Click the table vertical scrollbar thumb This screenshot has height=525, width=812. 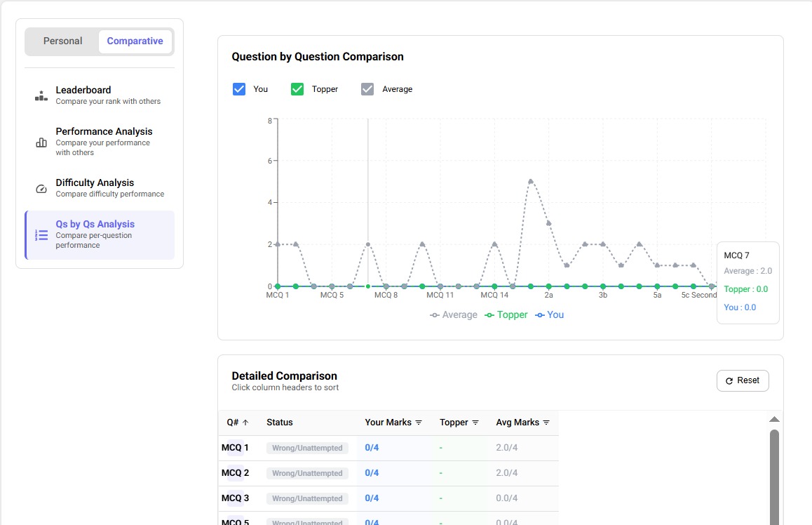pos(774,477)
